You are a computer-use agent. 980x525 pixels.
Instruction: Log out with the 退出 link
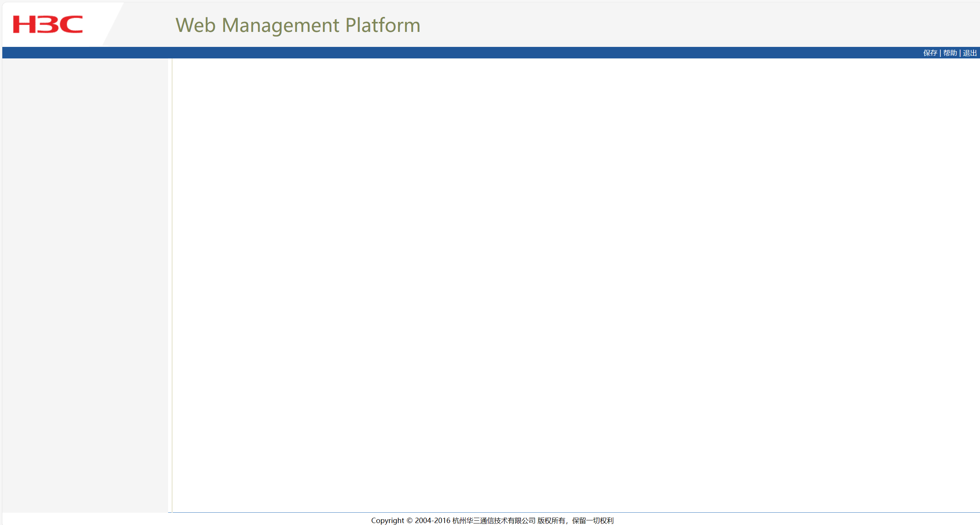point(970,53)
